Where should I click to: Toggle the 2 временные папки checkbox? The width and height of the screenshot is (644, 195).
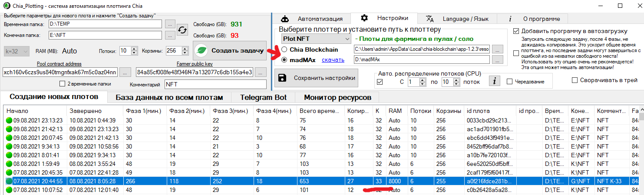click(62, 84)
